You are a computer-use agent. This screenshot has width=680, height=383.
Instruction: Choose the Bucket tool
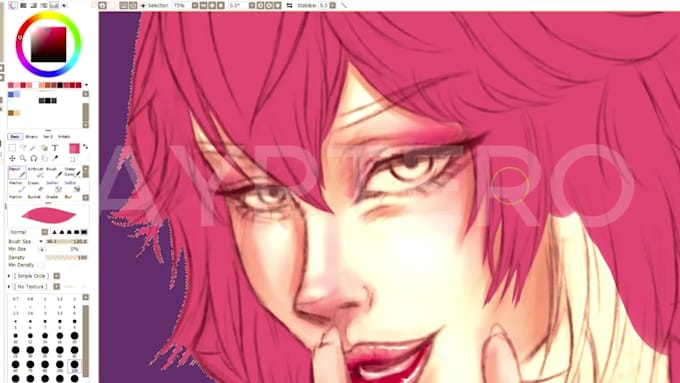pyautogui.click(x=34, y=197)
